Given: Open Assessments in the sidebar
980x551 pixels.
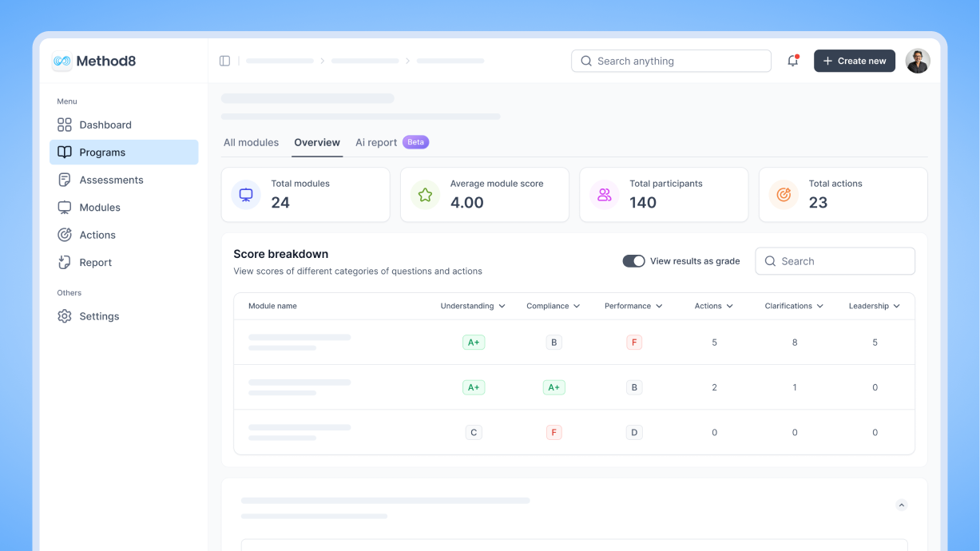Looking at the screenshot, I should click(x=124, y=180).
